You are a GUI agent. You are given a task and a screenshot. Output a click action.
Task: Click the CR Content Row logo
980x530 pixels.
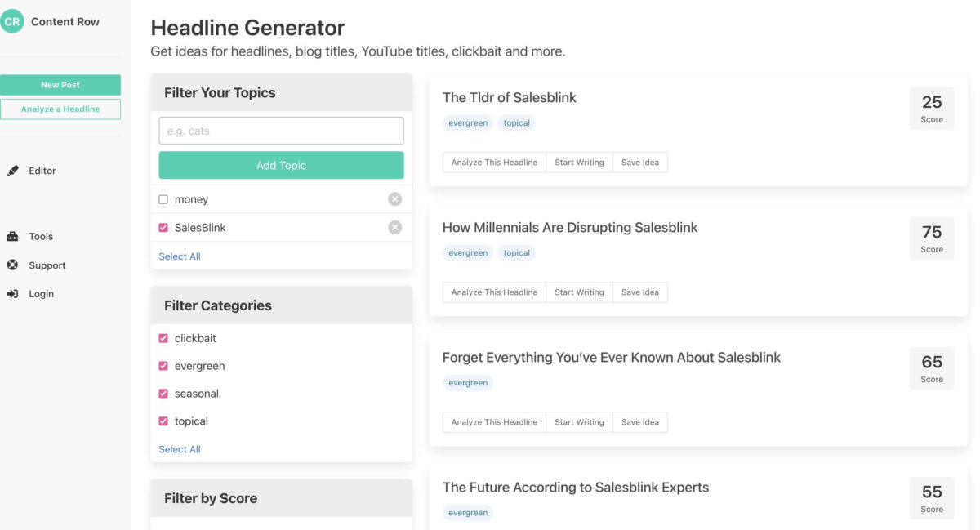[x=13, y=20]
